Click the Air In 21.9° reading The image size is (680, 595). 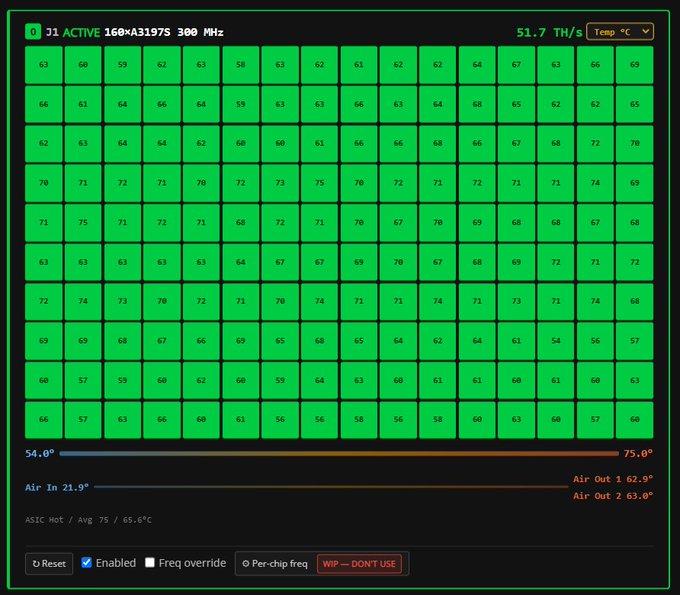point(57,487)
